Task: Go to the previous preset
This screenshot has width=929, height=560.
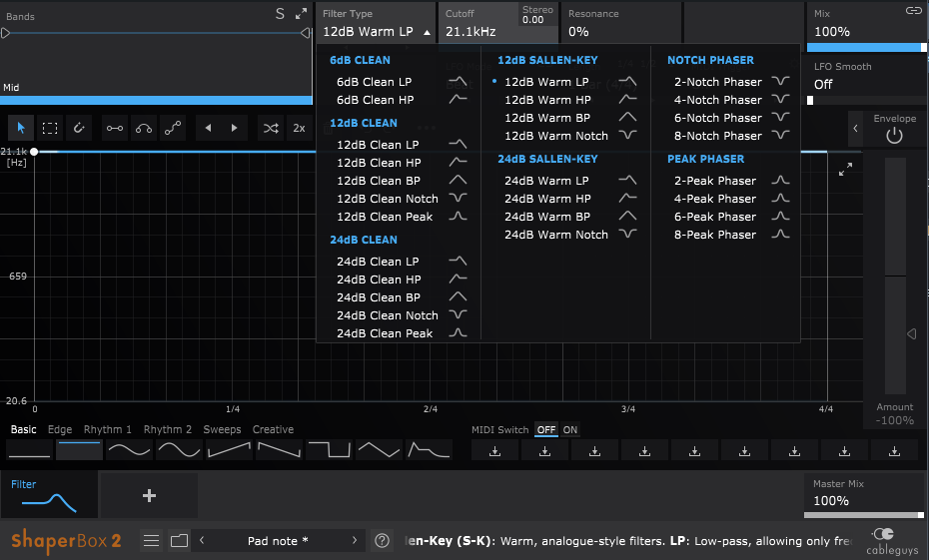Action: 202,540
